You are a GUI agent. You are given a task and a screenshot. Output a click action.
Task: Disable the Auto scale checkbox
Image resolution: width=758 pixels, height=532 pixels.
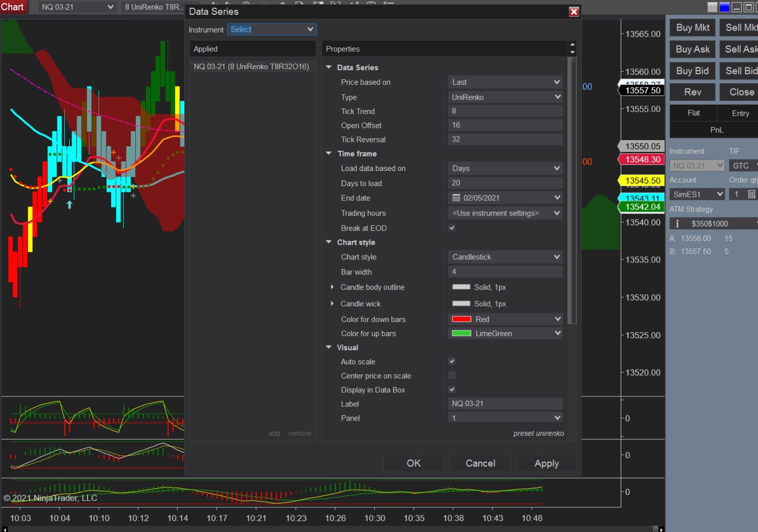point(452,362)
